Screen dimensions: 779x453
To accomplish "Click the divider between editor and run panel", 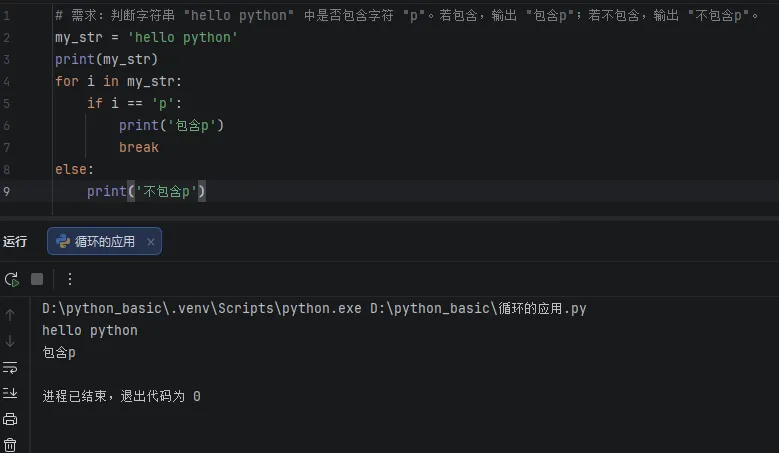I will click(x=389, y=218).
